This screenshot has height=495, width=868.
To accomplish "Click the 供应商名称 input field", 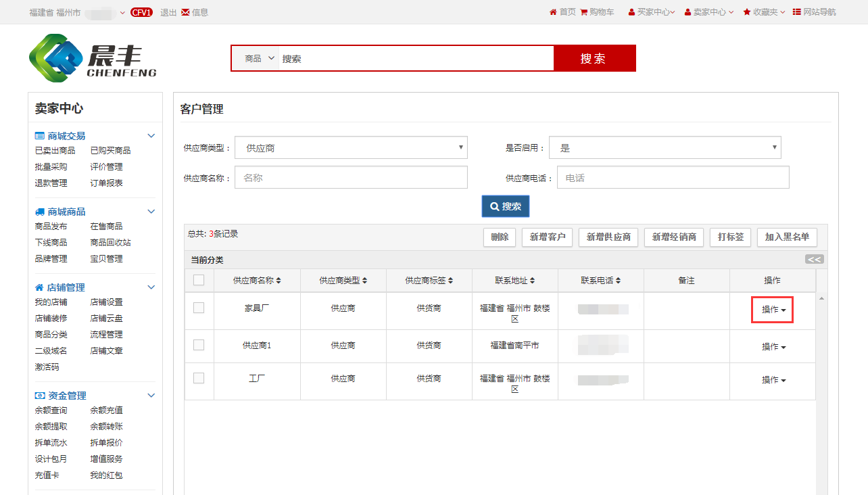I will [x=351, y=177].
